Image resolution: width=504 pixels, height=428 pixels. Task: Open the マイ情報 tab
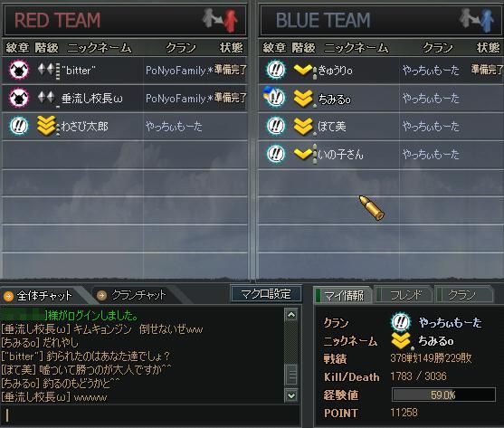343,295
